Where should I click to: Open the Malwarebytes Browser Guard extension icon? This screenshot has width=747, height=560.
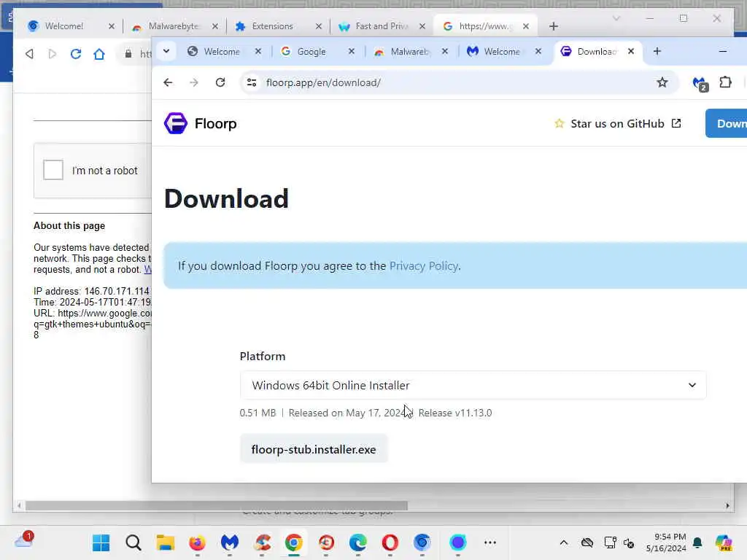700,83
